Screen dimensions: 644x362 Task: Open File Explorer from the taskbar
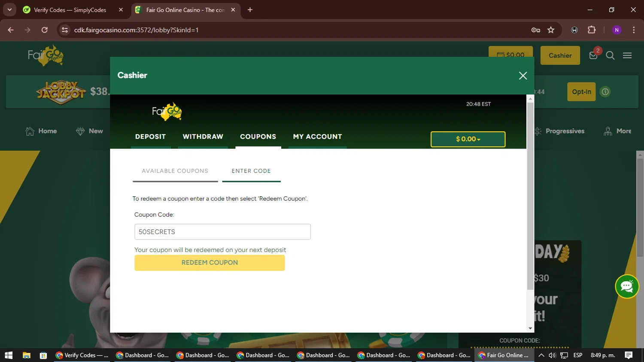[27, 355]
